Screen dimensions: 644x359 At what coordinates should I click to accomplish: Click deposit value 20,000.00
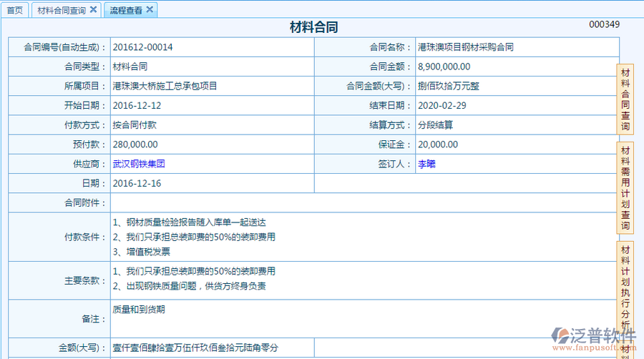click(x=438, y=144)
